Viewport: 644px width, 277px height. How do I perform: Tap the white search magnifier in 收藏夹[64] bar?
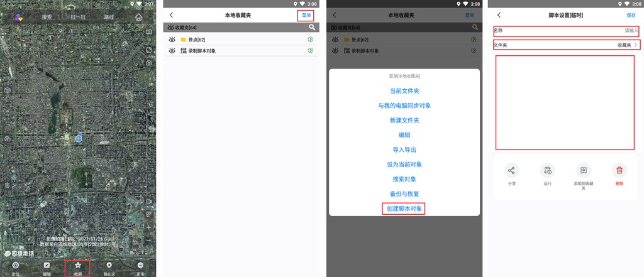tap(312, 28)
